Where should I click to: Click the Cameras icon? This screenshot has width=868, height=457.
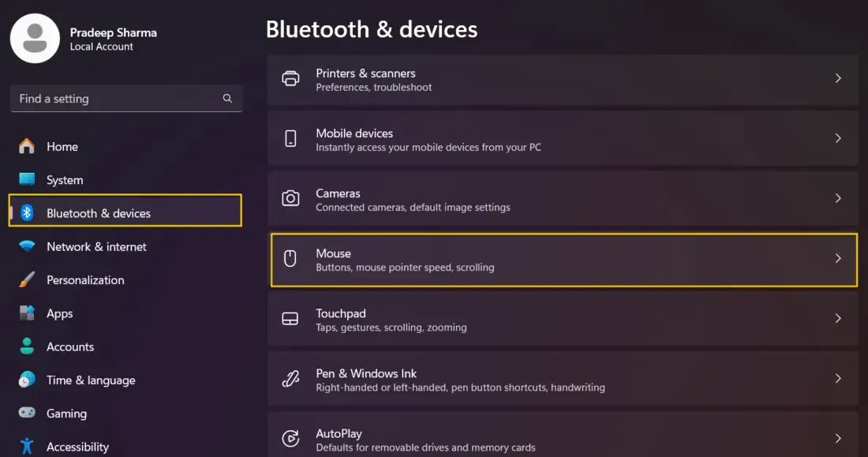(291, 198)
